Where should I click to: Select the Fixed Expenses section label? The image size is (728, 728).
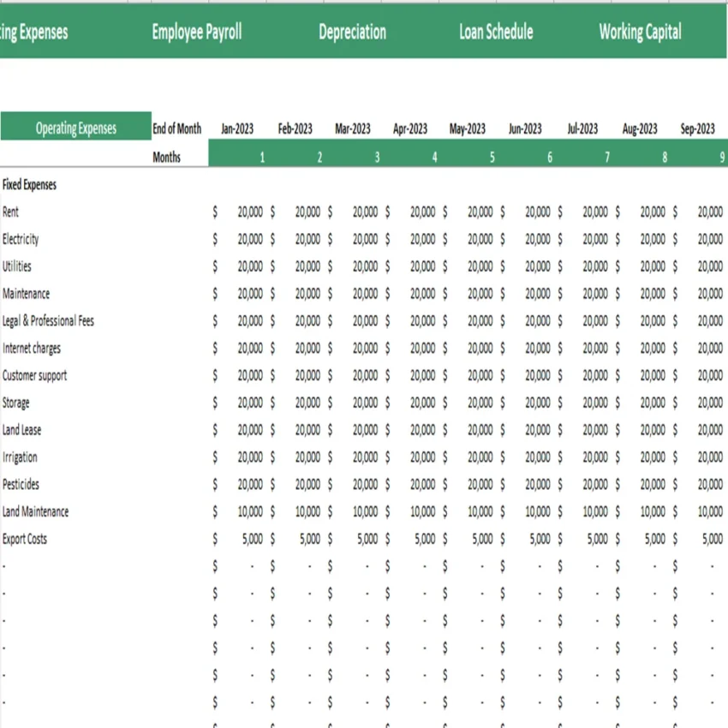pos(28,184)
